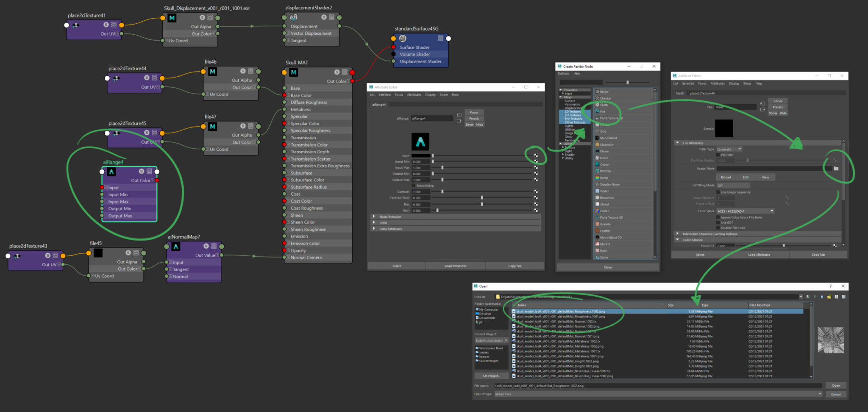This screenshot has height=412, width=868.
Task: Click the Contrast slider in aiRange4 editor
Action: (442, 191)
